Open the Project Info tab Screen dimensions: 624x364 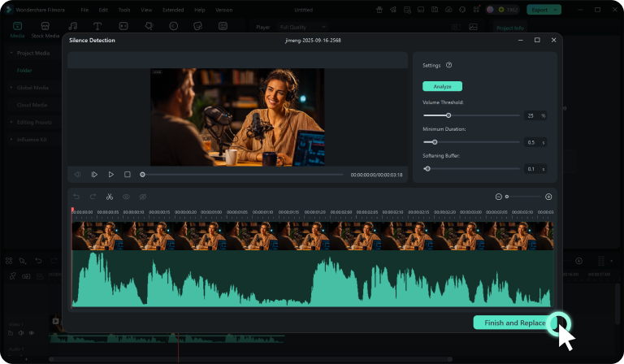(509, 28)
